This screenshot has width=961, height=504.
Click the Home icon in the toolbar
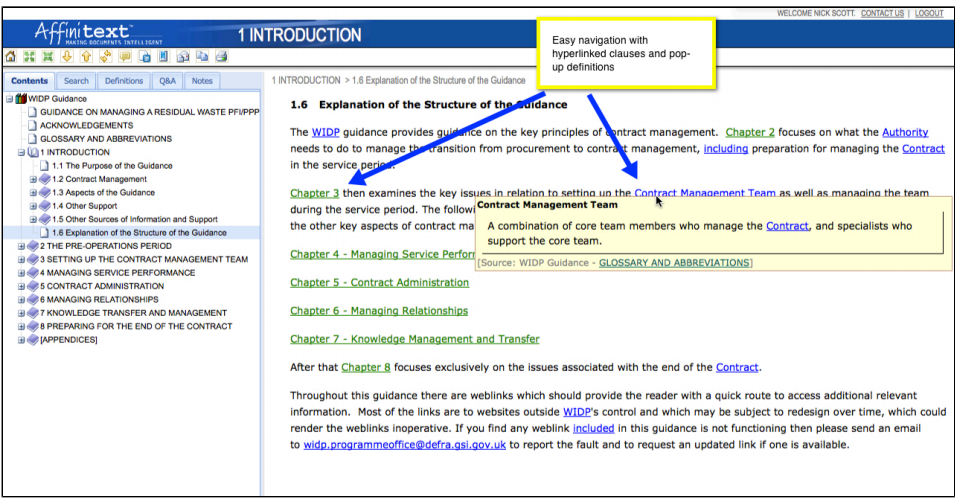[11, 57]
